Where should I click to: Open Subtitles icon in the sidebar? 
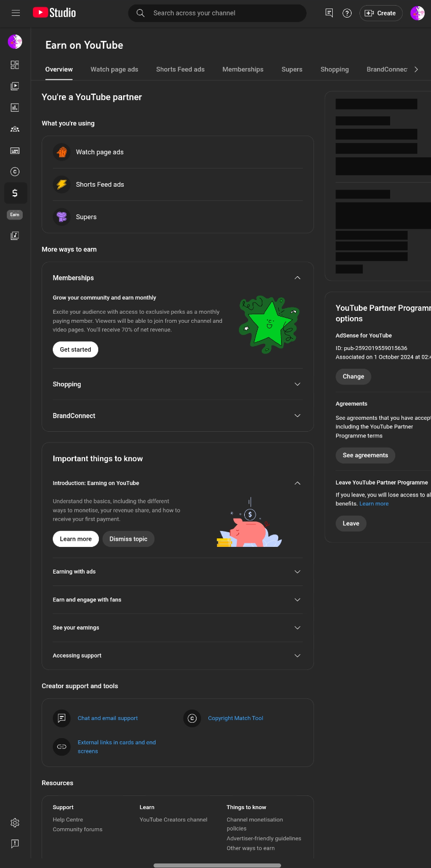(15, 150)
